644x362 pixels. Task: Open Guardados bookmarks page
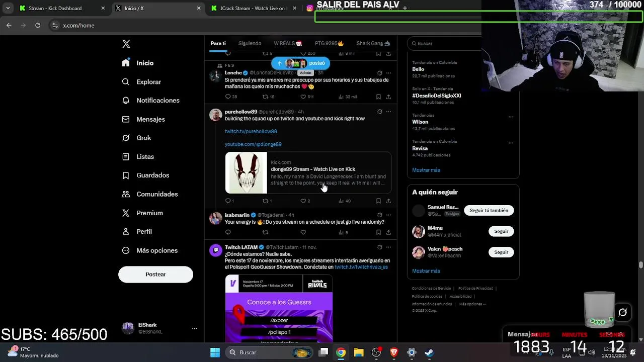click(x=145, y=175)
